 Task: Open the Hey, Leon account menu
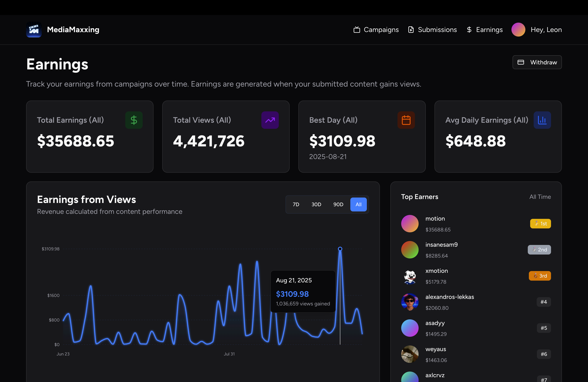tap(546, 30)
